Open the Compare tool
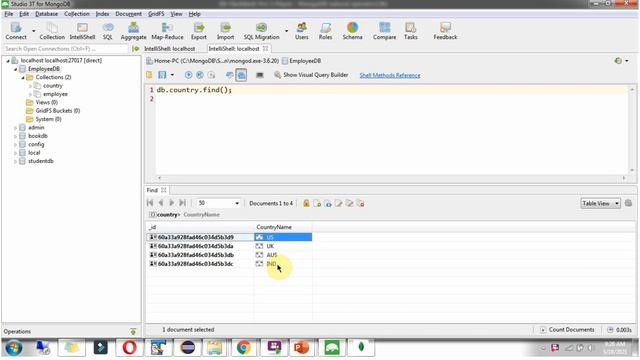This screenshot has width=640, height=360. pos(384,31)
